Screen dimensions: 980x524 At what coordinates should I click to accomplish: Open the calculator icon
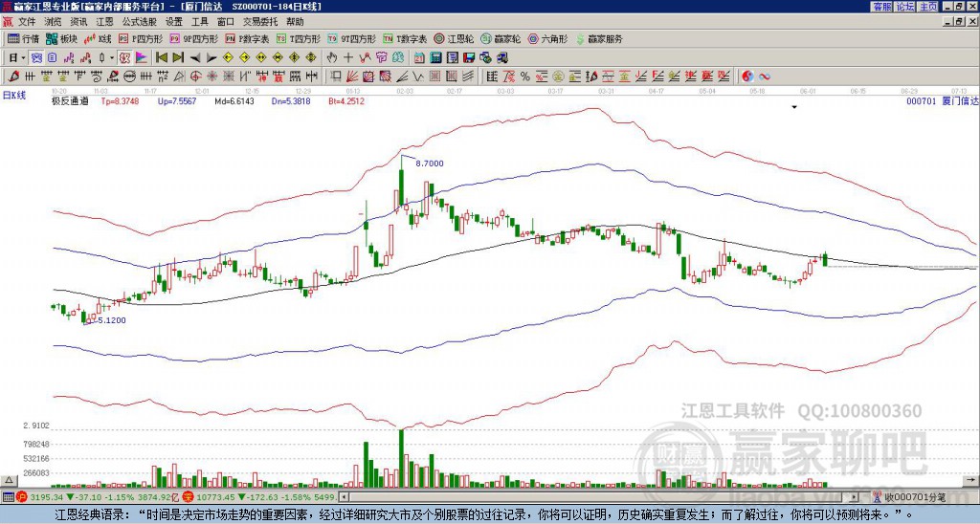pyautogui.click(x=436, y=58)
